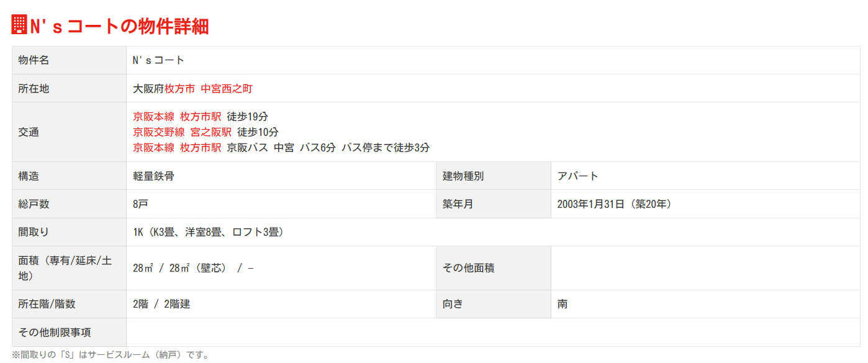Click the アパート building type value
This screenshot has width=868, height=363.
[578, 176]
